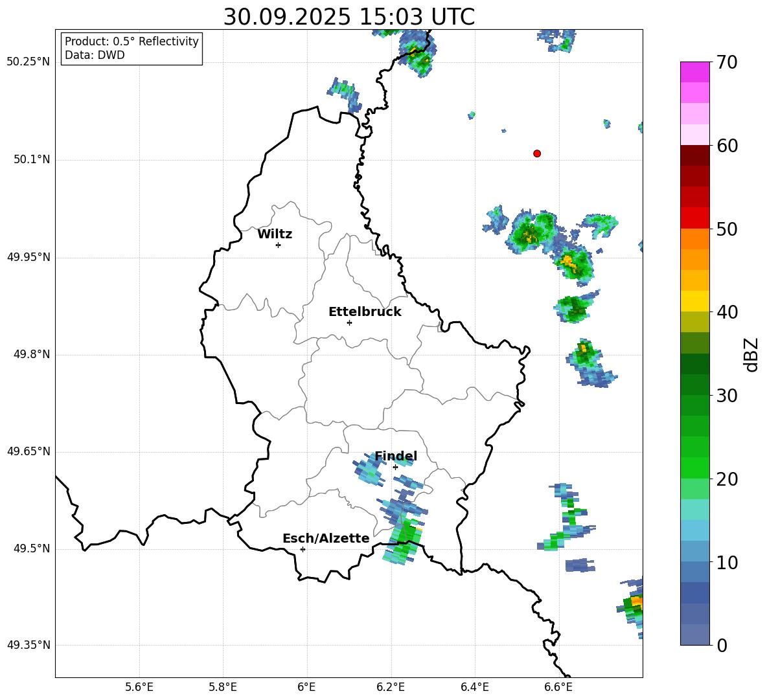Viewport: 767px width, 700px height.
Task: Click the 49.35°N latitude label
Action: (x=29, y=645)
